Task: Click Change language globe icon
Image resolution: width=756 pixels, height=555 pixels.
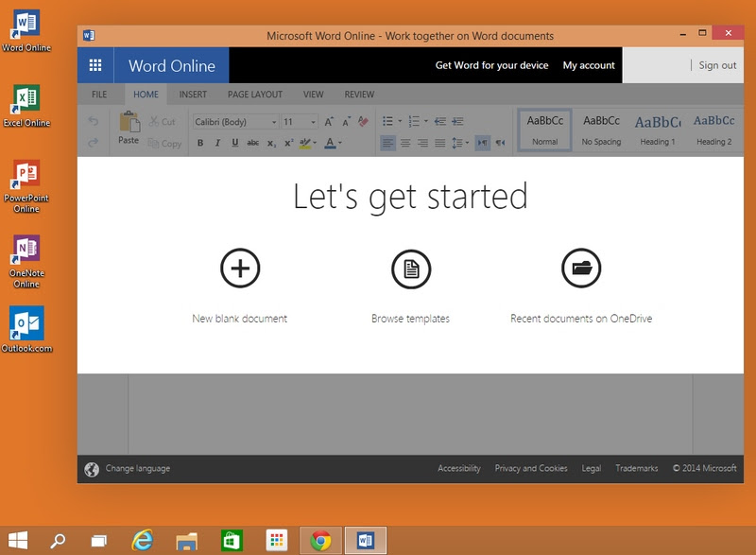Action: tap(92, 469)
